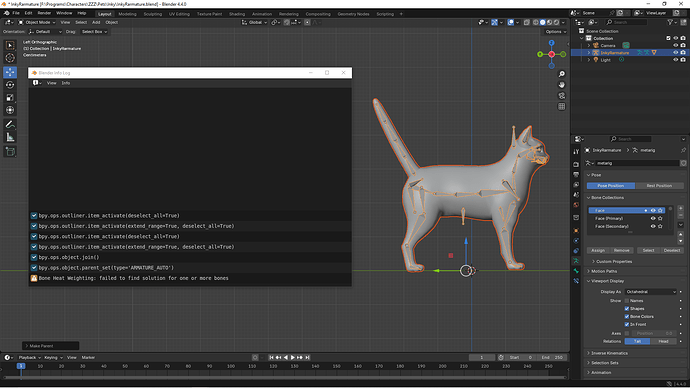Open the Bone properties tab

(576, 271)
